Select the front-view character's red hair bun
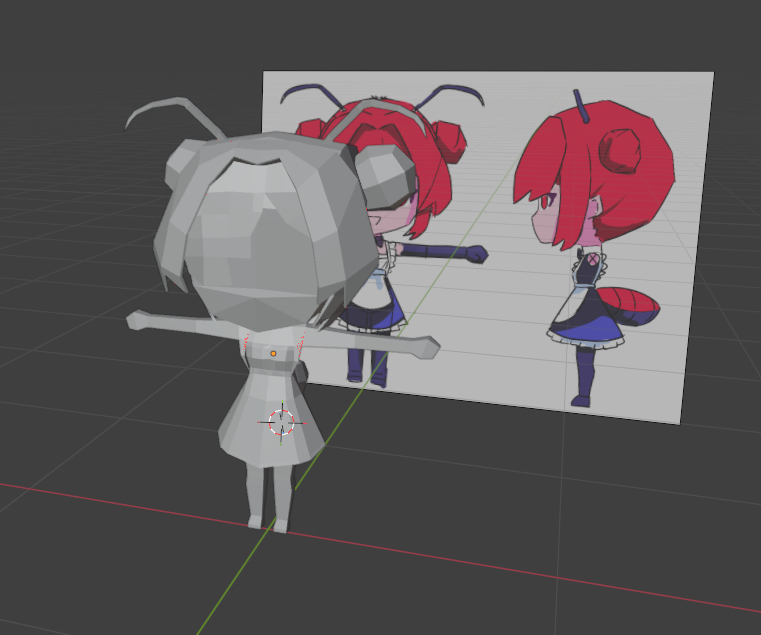The height and width of the screenshot is (635, 761). click(x=452, y=140)
